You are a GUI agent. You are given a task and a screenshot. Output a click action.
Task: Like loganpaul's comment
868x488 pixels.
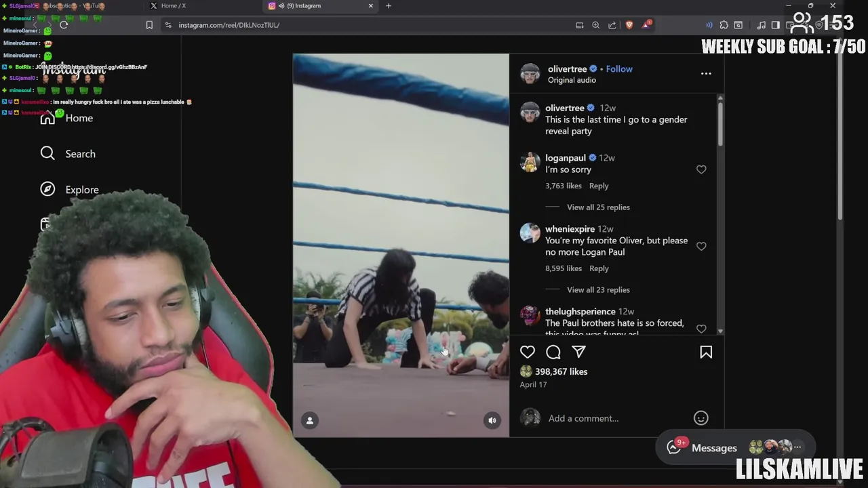[x=701, y=169]
